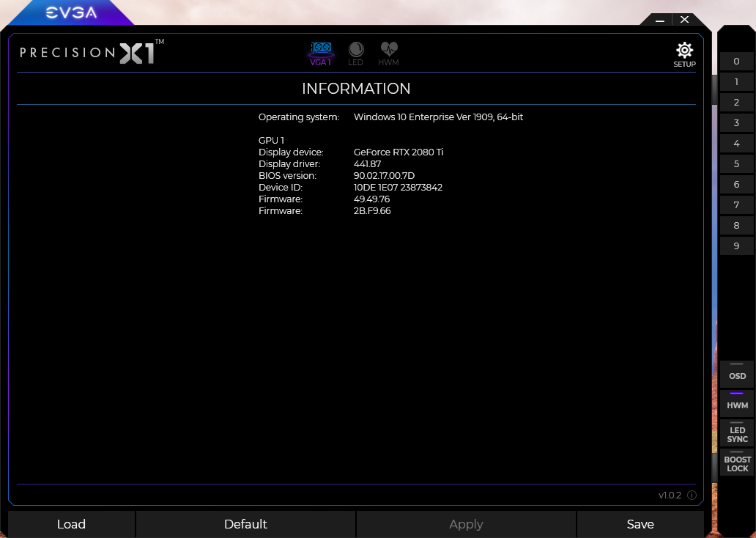Select profile slot 5
Image resolution: width=756 pixels, height=538 pixels.
pos(736,164)
